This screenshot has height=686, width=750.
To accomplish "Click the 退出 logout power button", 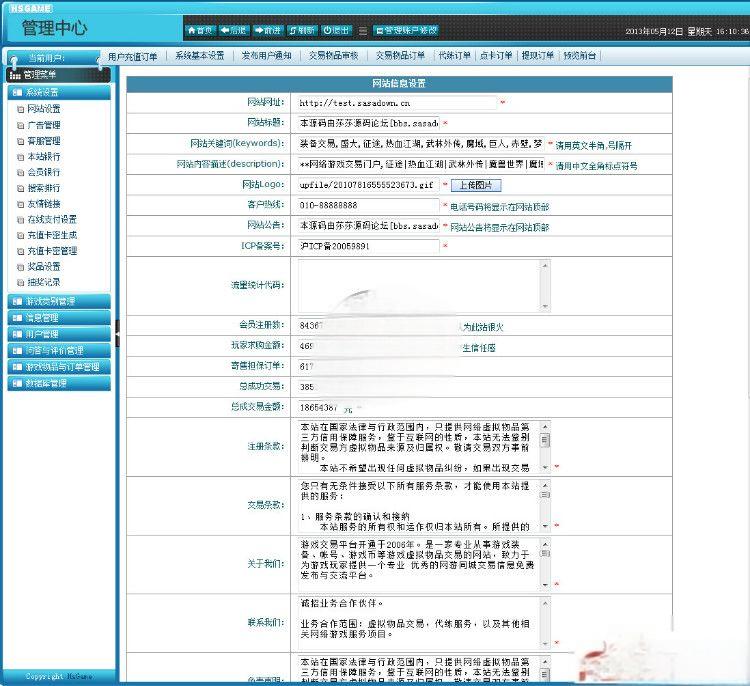I will click(337, 30).
